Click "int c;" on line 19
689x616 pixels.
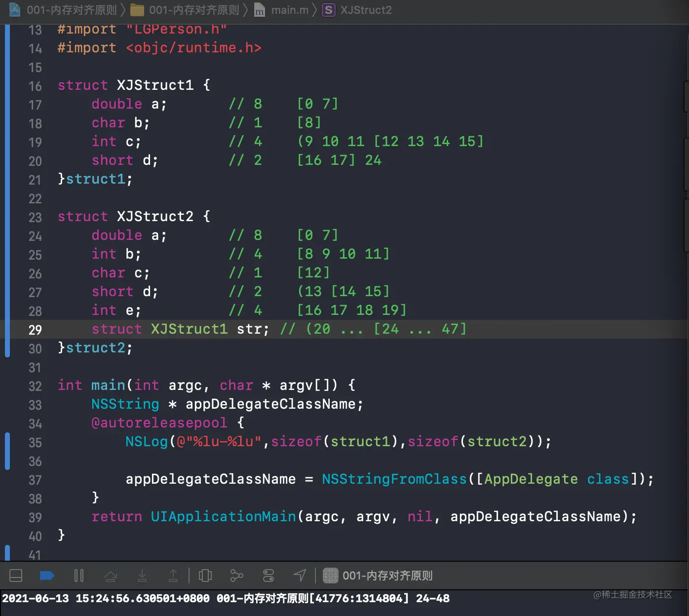click(116, 142)
